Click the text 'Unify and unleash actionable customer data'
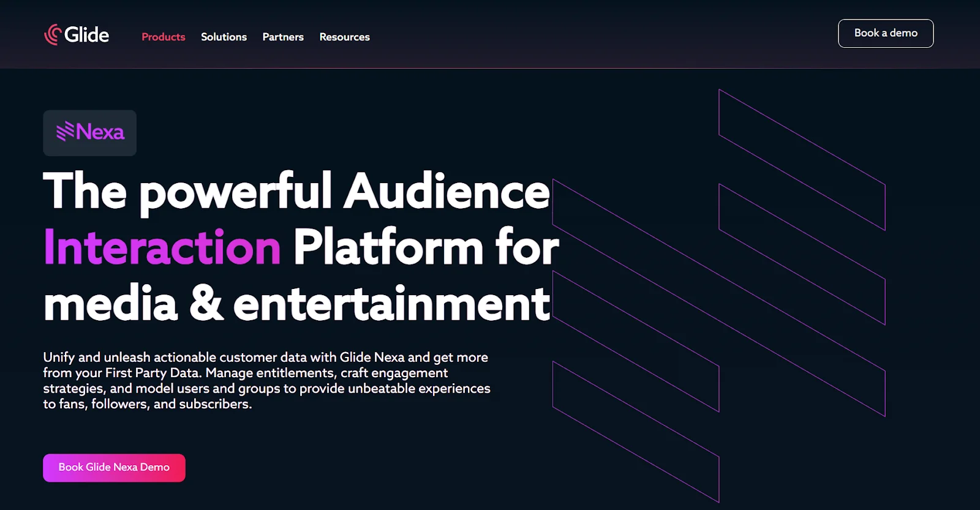 click(175, 357)
